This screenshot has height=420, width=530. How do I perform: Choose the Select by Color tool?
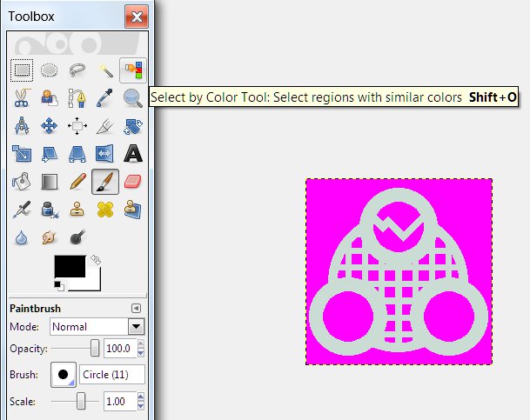pos(132,70)
